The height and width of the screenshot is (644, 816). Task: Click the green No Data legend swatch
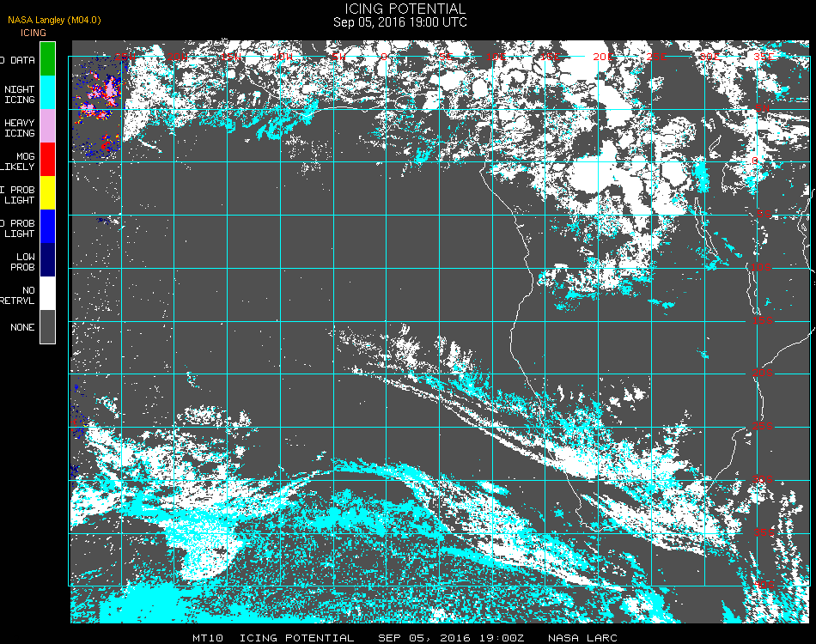[47, 58]
